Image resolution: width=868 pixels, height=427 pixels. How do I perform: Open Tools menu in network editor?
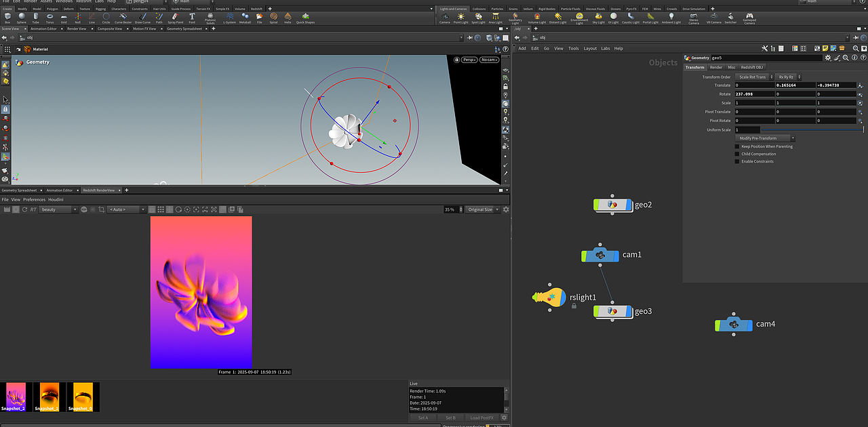pos(574,48)
